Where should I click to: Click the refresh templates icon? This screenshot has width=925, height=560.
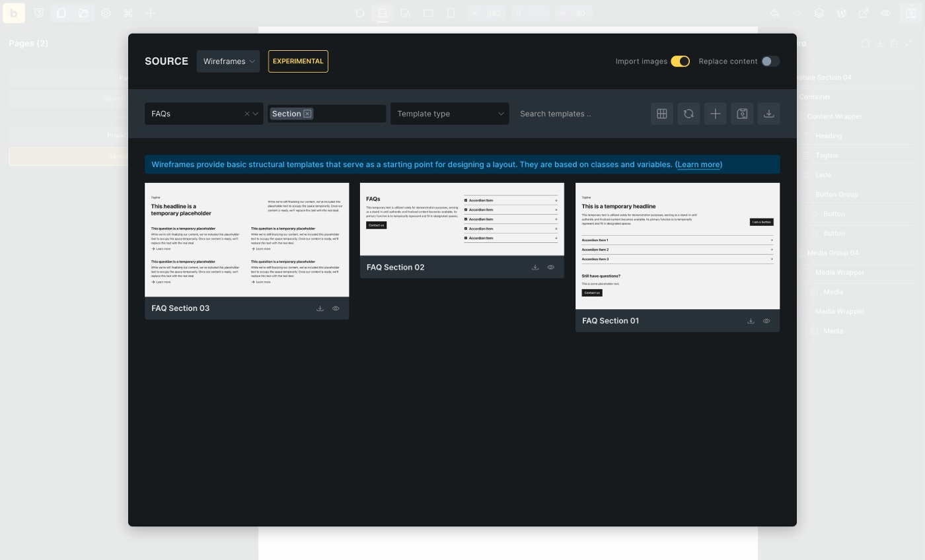point(688,114)
